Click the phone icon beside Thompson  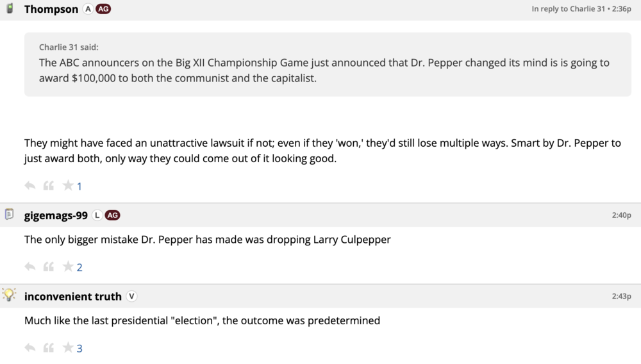(x=10, y=9)
